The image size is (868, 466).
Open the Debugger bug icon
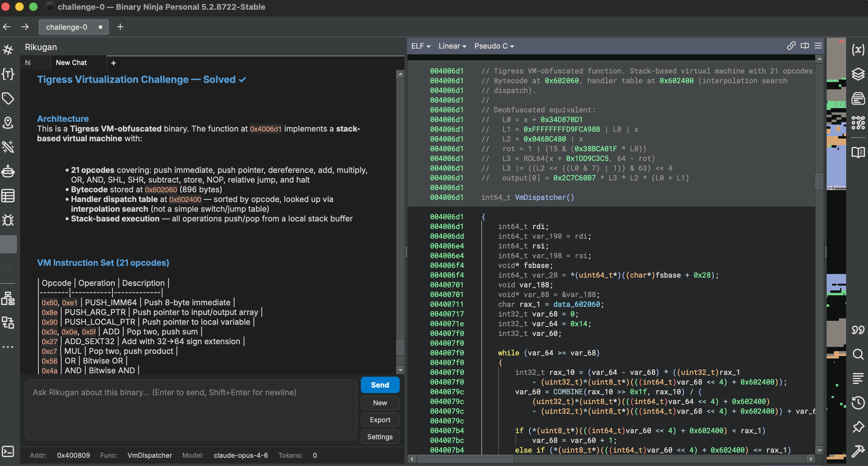coord(8,220)
